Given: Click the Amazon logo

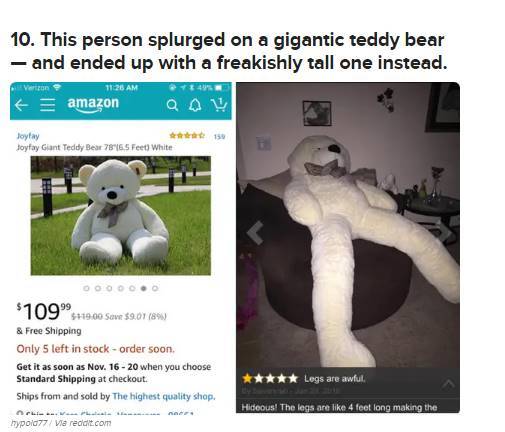Looking at the screenshot, I should [93, 104].
